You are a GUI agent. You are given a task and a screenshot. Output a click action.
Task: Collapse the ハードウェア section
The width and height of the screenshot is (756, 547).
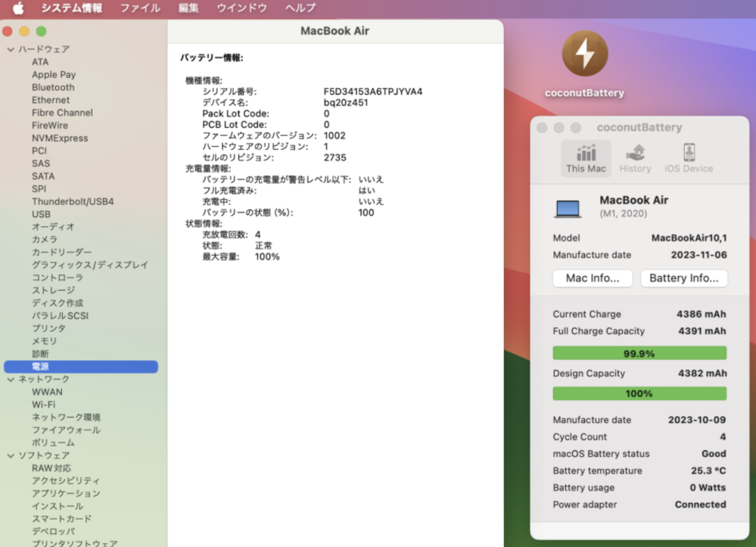[x=11, y=49]
